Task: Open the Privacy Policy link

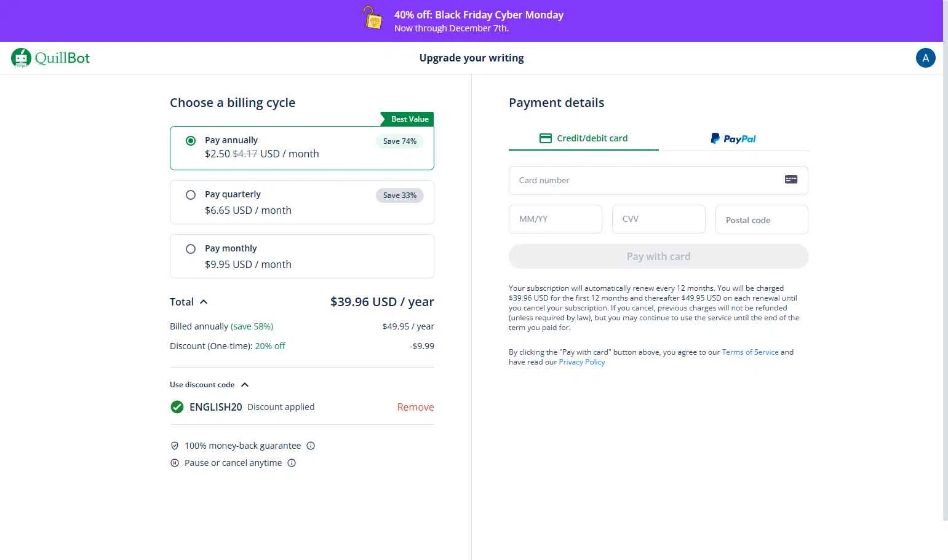Action: coord(581,362)
